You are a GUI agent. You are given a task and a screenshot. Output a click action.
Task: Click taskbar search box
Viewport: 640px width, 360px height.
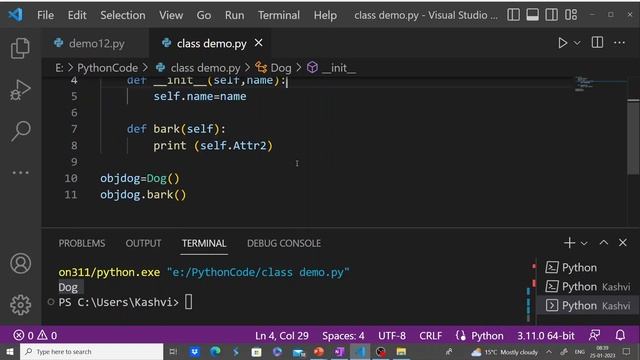pyautogui.click(x=91, y=351)
